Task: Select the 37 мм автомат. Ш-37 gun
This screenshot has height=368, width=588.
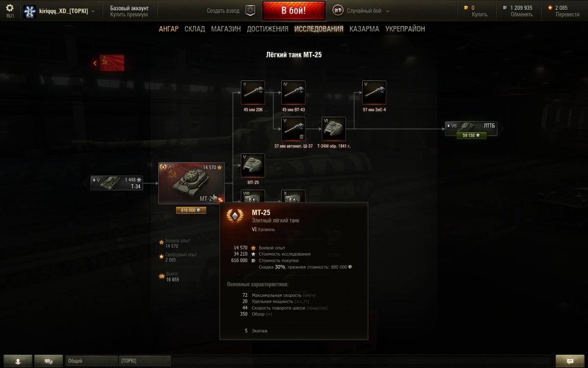Action: click(x=293, y=129)
